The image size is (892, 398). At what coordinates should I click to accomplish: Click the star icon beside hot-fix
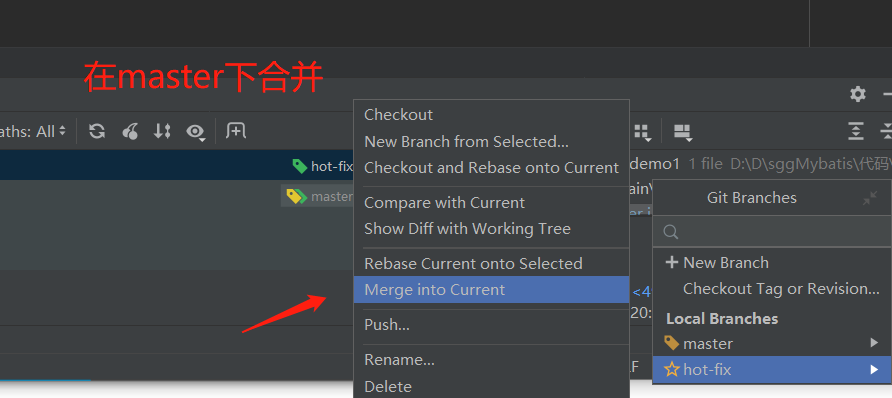click(672, 370)
